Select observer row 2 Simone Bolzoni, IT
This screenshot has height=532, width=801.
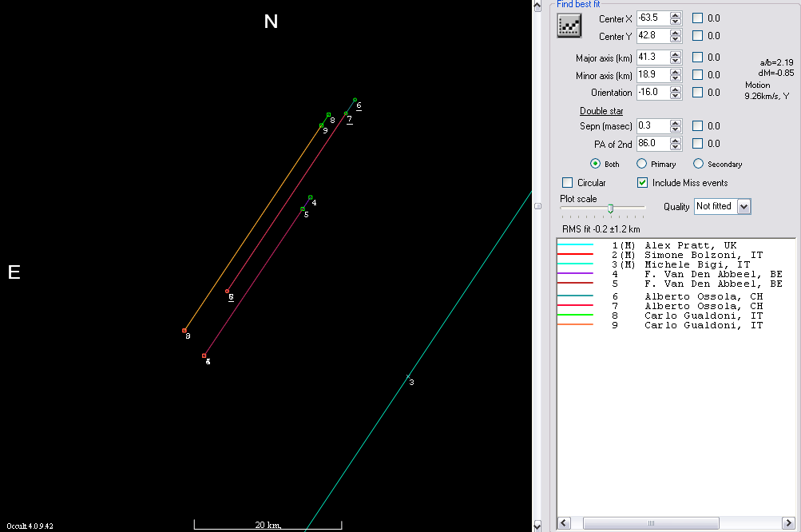click(676, 255)
